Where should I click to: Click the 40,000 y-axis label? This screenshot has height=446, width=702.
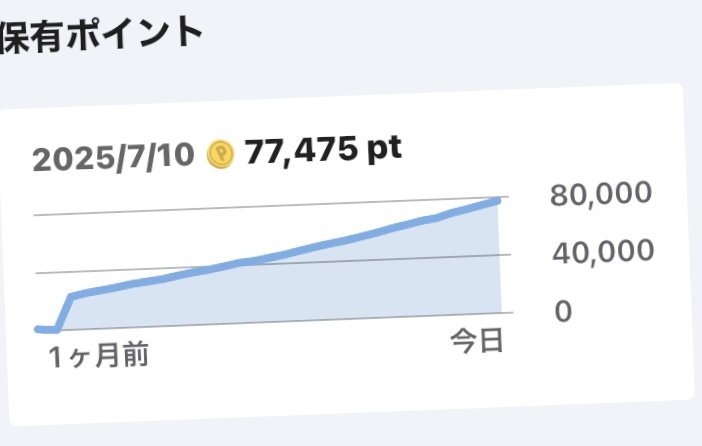pos(601,251)
